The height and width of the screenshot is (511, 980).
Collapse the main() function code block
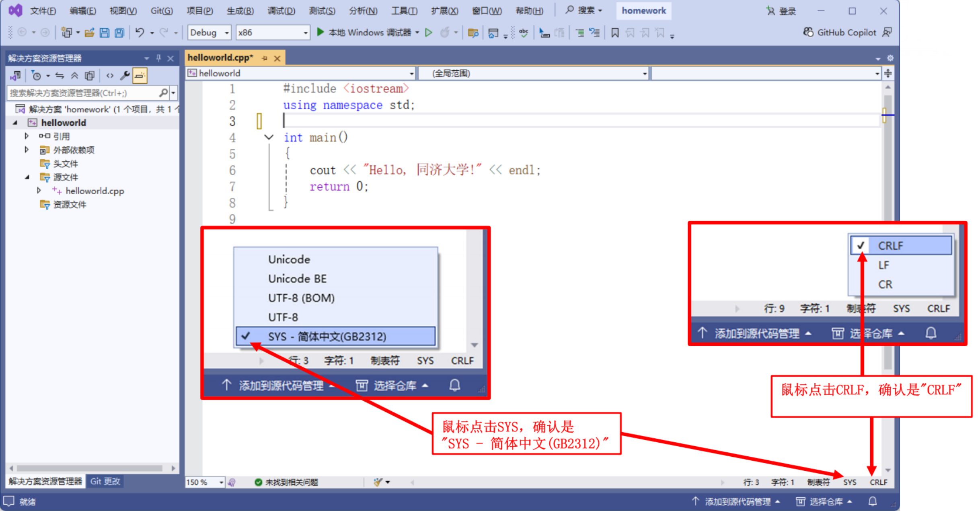tap(269, 137)
